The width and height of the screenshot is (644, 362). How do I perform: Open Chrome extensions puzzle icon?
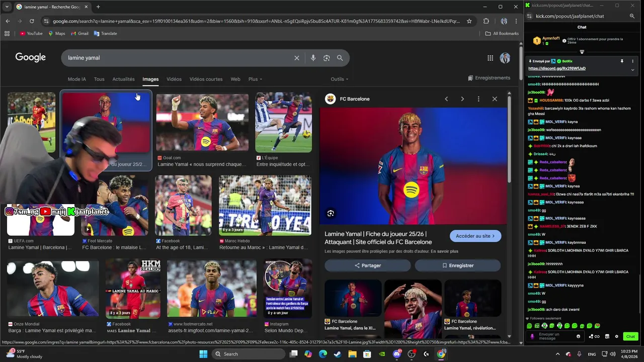[486, 21]
